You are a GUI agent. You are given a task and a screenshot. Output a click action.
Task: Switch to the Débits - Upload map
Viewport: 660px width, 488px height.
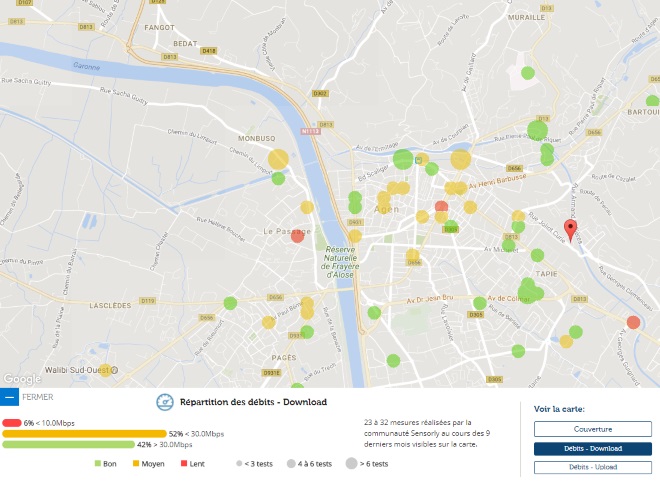pos(593,467)
